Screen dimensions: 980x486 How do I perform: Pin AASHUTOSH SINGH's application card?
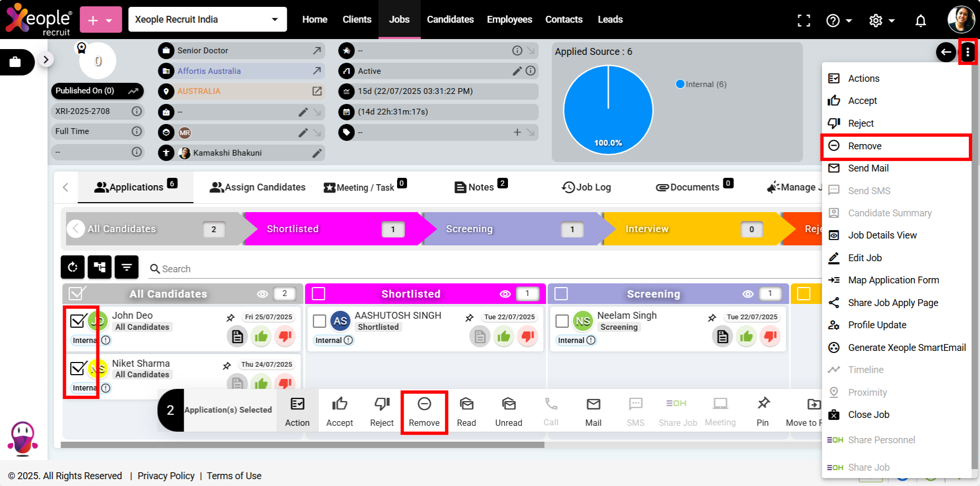[x=469, y=318]
